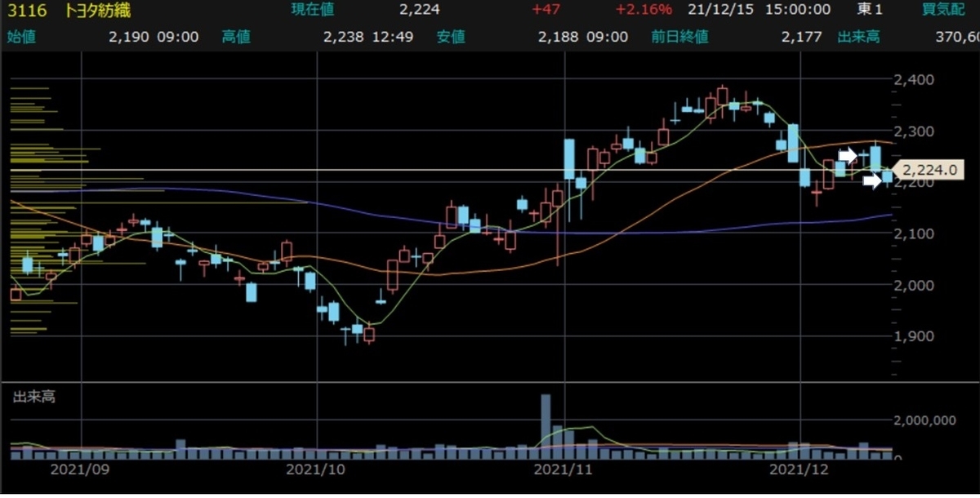Click the トヨタ紡織 stock name

(x=96, y=11)
